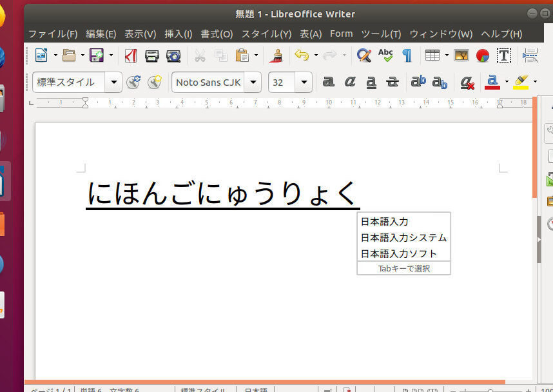Choose suggestion 日本語入力ソフト
This screenshot has height=392, width=553.
coord(399,253)
